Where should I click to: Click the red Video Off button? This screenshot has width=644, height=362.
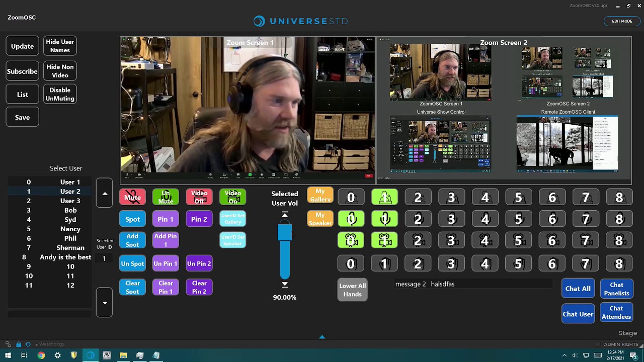coord(199,197)
